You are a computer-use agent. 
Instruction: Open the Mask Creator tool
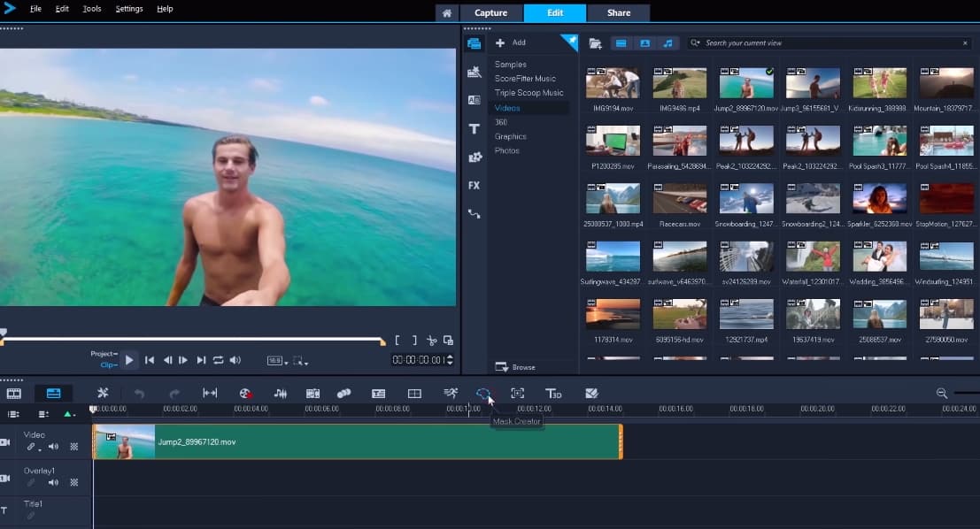click(482, 394)
